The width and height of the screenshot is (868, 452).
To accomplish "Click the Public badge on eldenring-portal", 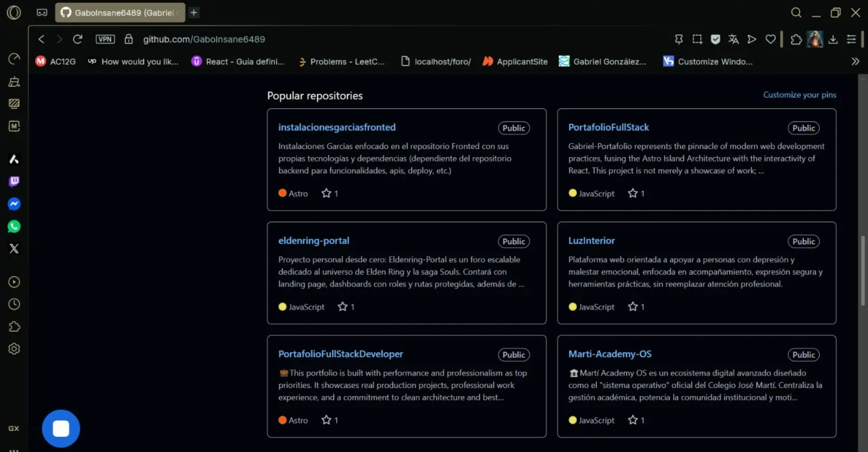I will tap(514, 241).
